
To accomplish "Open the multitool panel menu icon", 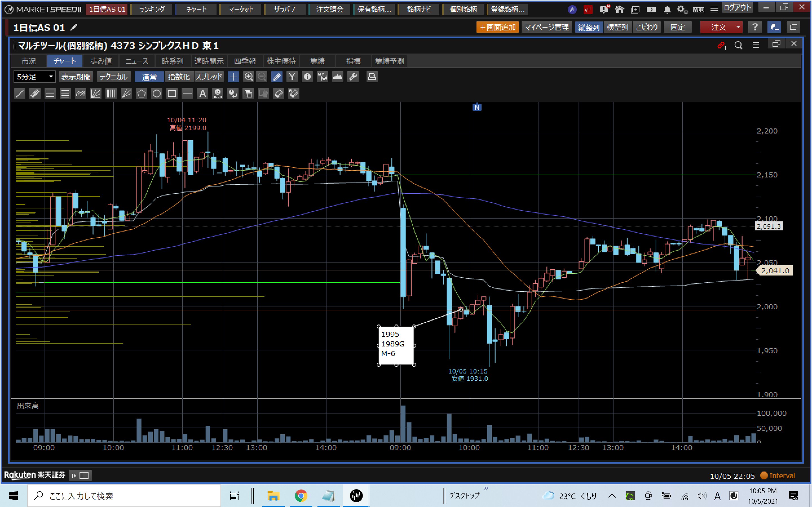I will [x=756, y=45].
